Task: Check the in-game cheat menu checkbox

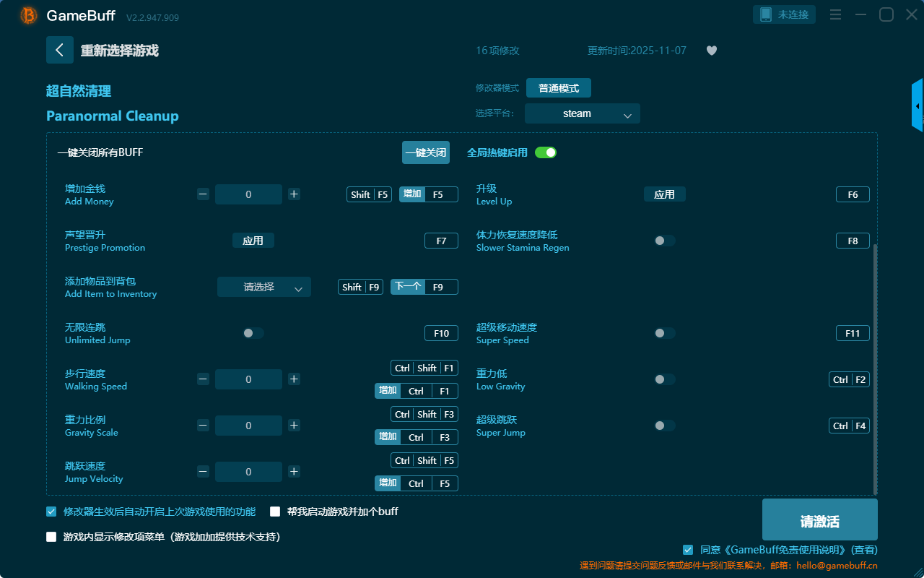Action: 51,537
